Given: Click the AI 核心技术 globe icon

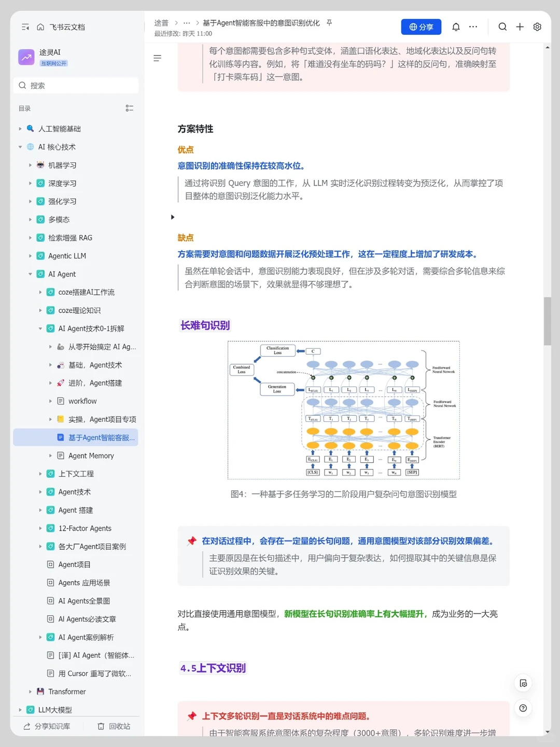Looking at the screenshot, I should click(31, 147).
